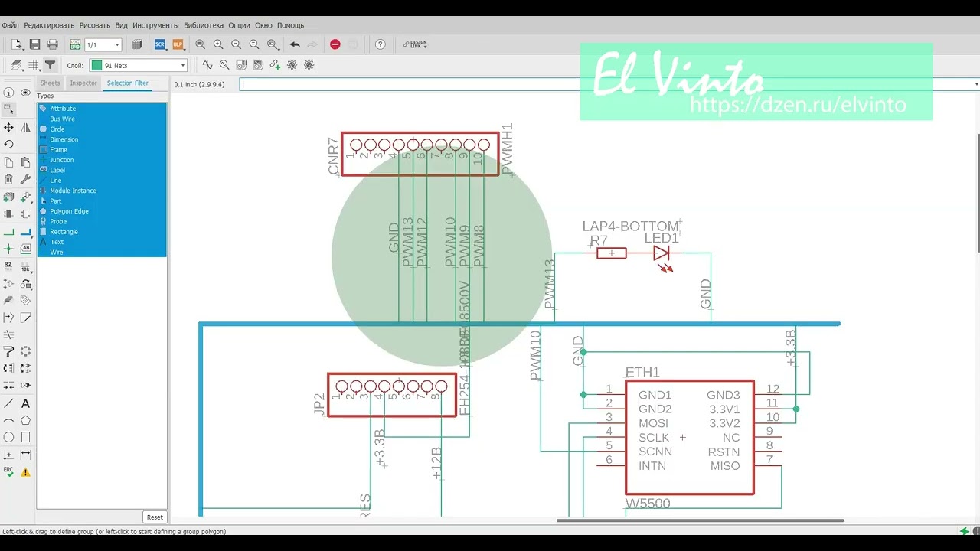Screen dimensions: 980x551
Task: Select the Change wrench tool
Action: coord(25,179)
